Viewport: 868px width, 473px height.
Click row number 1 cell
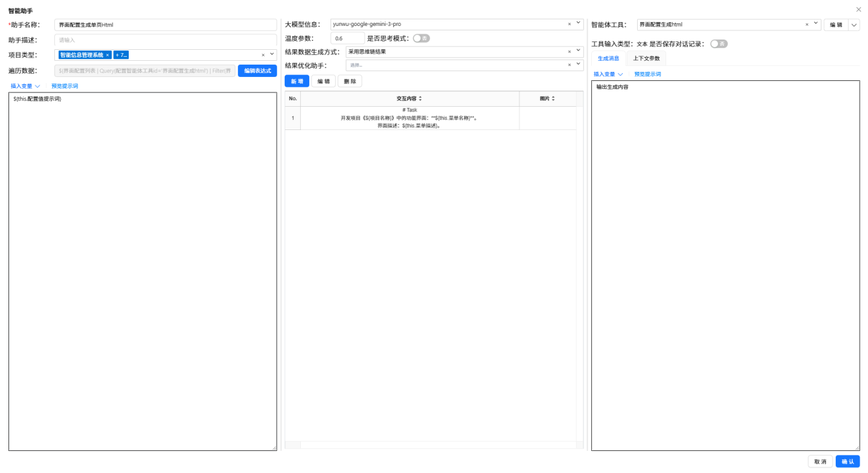pos(292,118)
